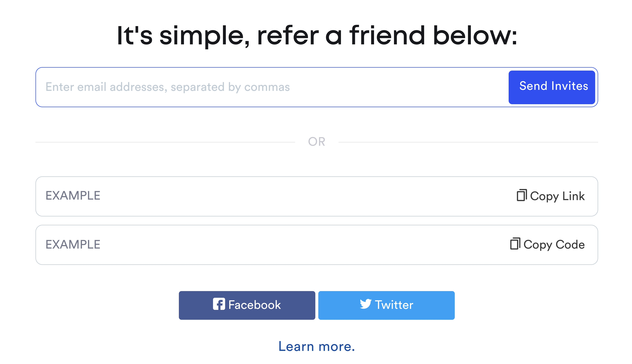Viewport: 632px width, 364px height.
Task: Click the divider line right of OR
Action: pyautogui.click(x=468, y=142)
